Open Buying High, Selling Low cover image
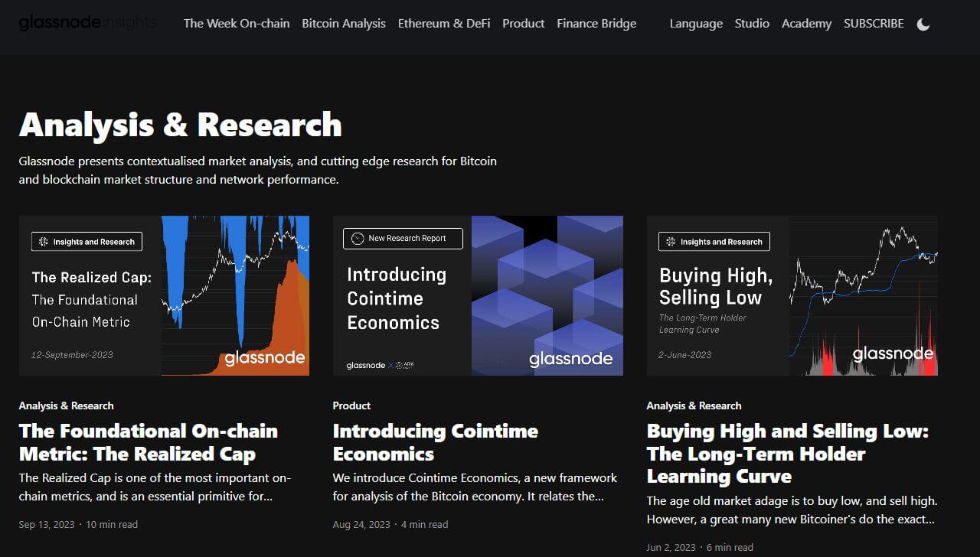 click(792, 295)
